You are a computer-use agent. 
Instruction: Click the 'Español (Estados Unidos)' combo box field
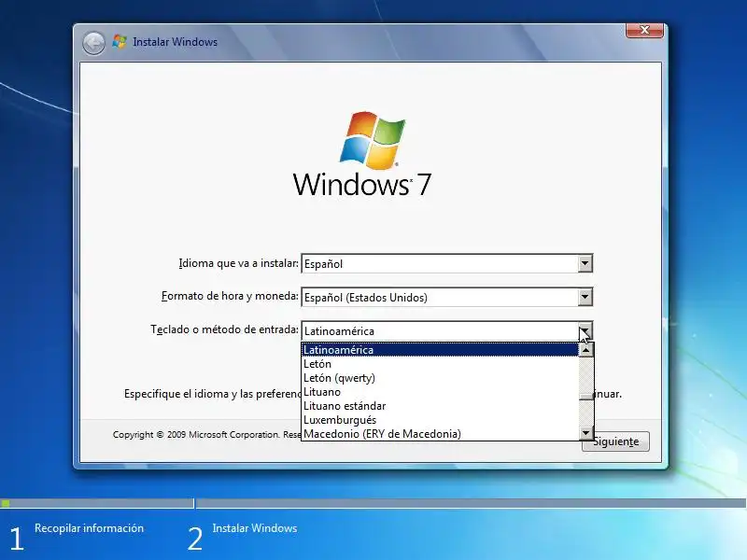pyautogui.click(x=447, y=297)
